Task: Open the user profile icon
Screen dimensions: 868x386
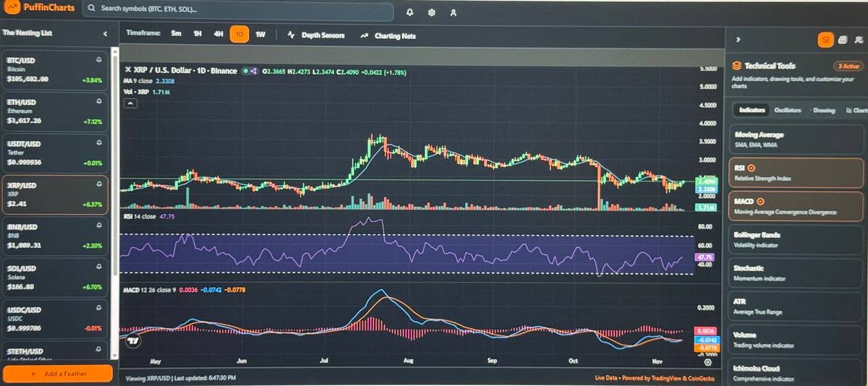Action: [x=453, y=12]
